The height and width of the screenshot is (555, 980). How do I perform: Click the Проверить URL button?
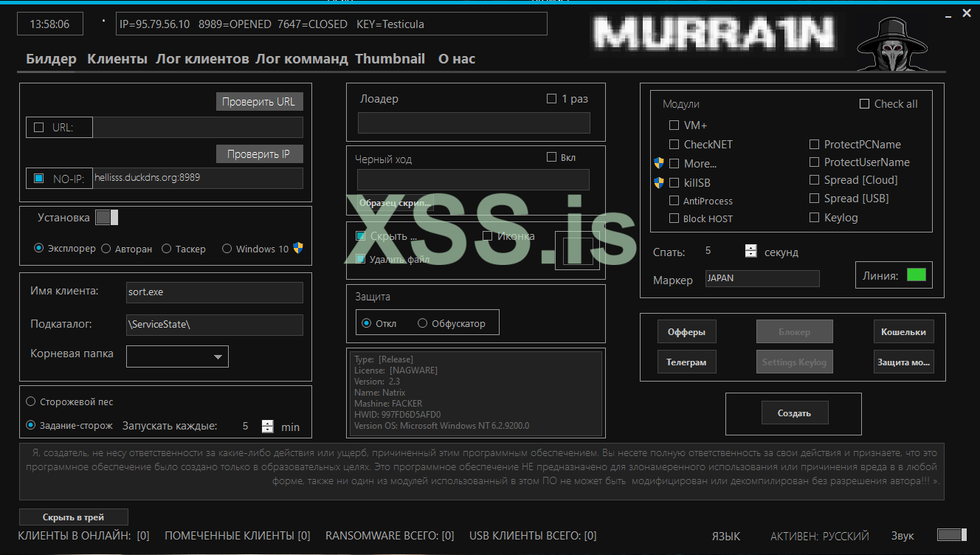tap(259, 102)
